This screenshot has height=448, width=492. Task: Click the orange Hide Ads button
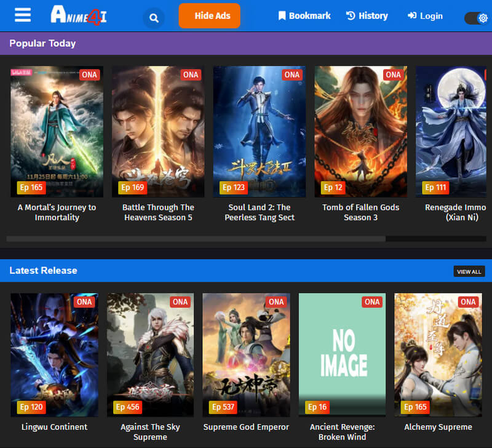click(209, 16)
